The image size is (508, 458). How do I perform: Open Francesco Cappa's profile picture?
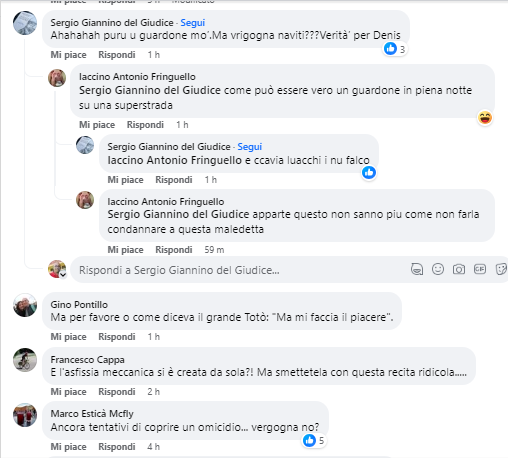[x=25, y=360]
